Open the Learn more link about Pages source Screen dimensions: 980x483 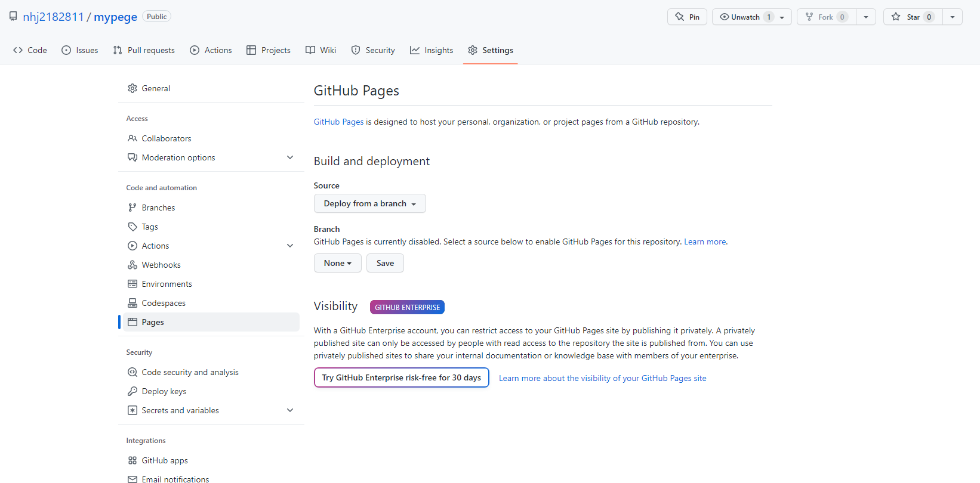[x=705, y=241]
